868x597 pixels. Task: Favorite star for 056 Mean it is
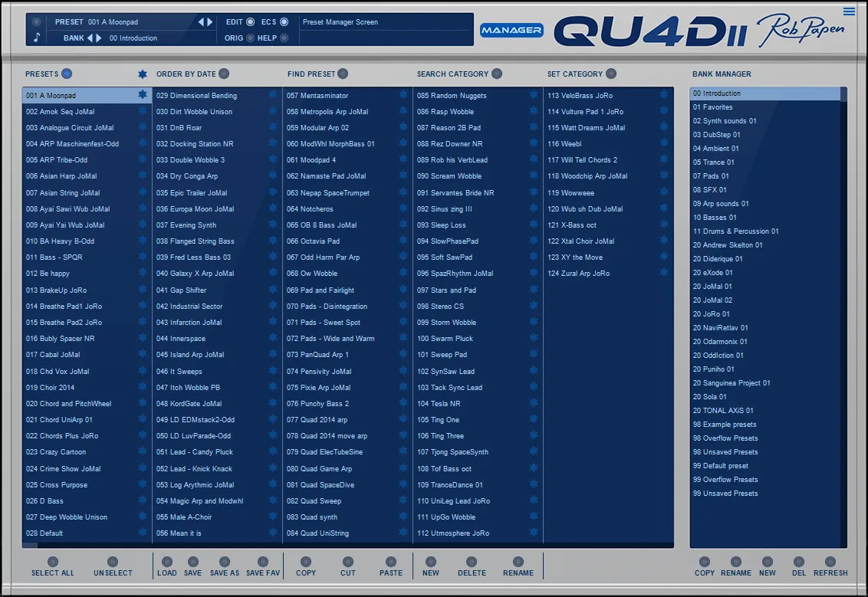pos(272,533)
